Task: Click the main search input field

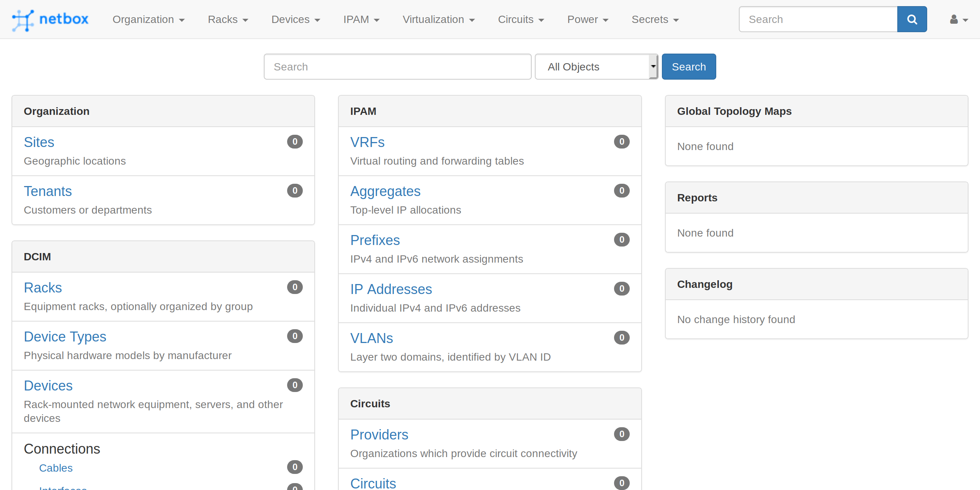Action: [x=397, y=66]
